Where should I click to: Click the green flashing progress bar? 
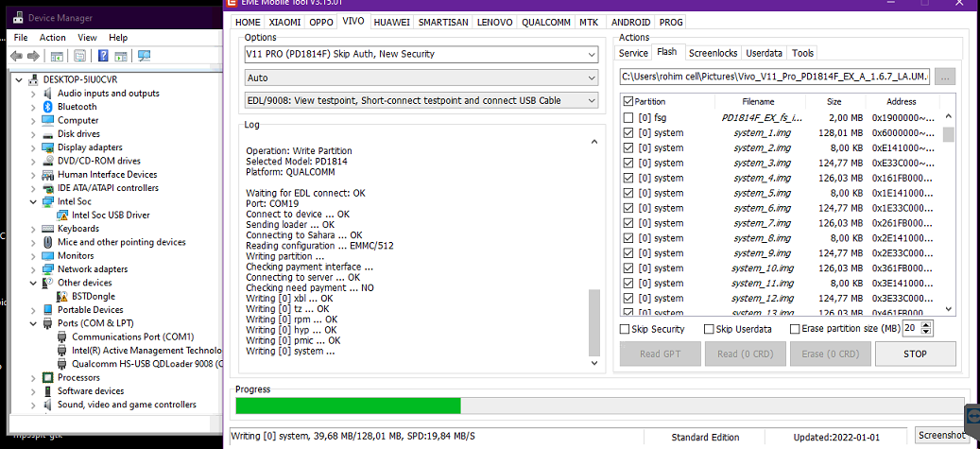click(x=348, y=406)
